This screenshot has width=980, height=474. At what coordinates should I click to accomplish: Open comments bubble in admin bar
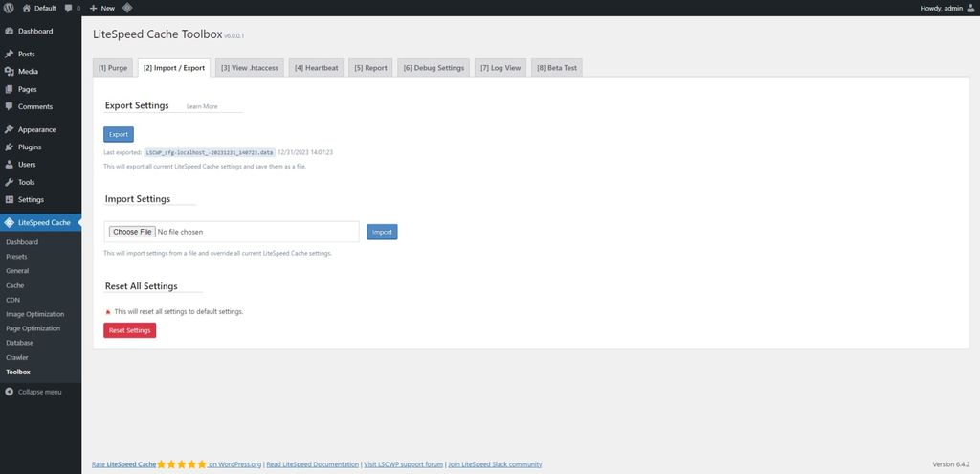[73, 8]
